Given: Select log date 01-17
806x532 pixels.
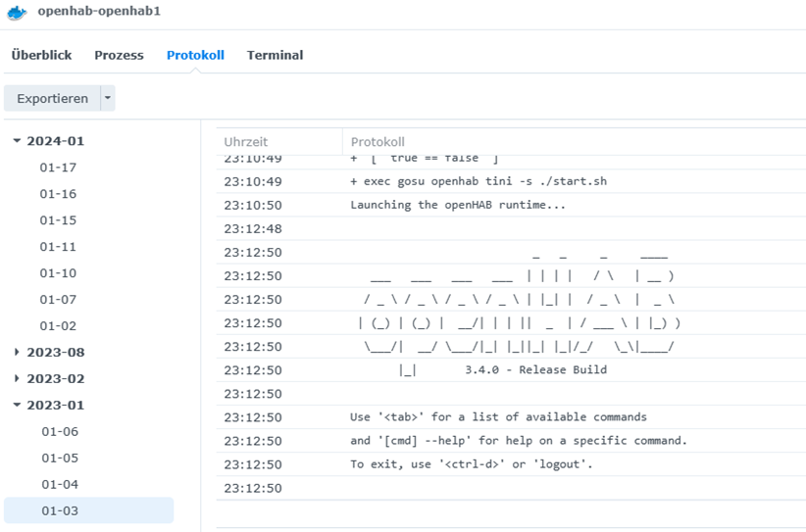Looking at the screenshot, I should (58, 168).
